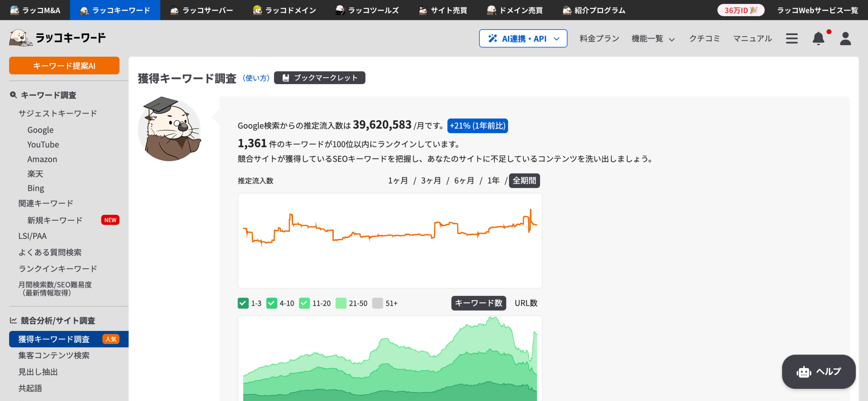Click the サイト売買 otter icon

pos(423,10)
